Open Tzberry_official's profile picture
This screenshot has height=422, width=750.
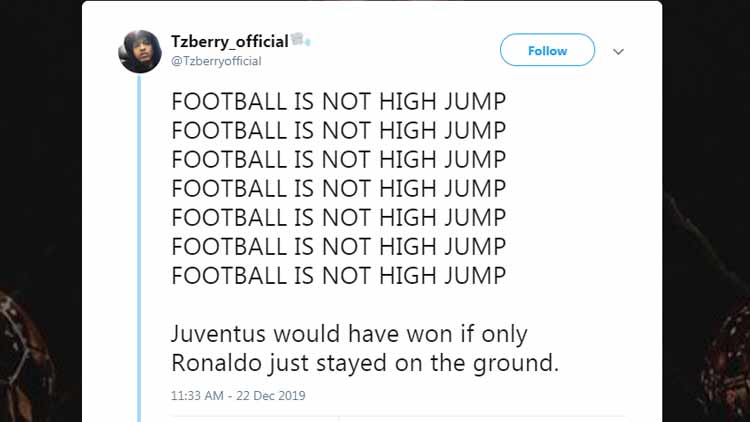(x=140, y=51)
